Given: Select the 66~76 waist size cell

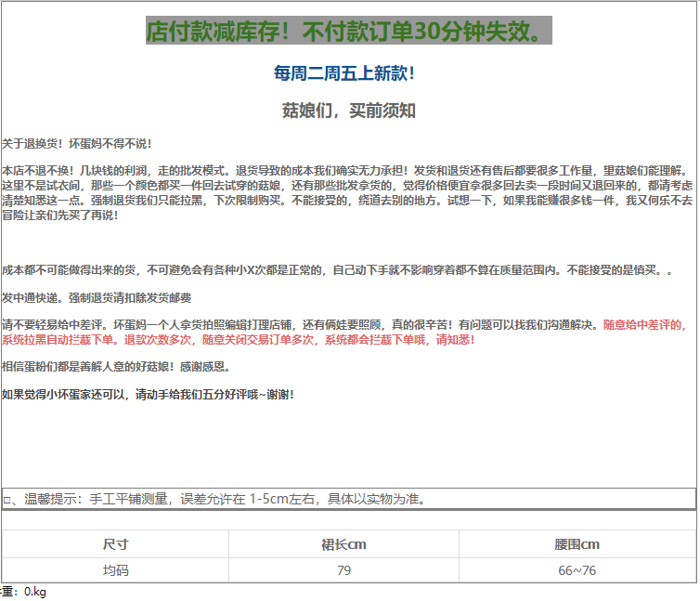Looking at the screenshot, I should click(577, 570).
